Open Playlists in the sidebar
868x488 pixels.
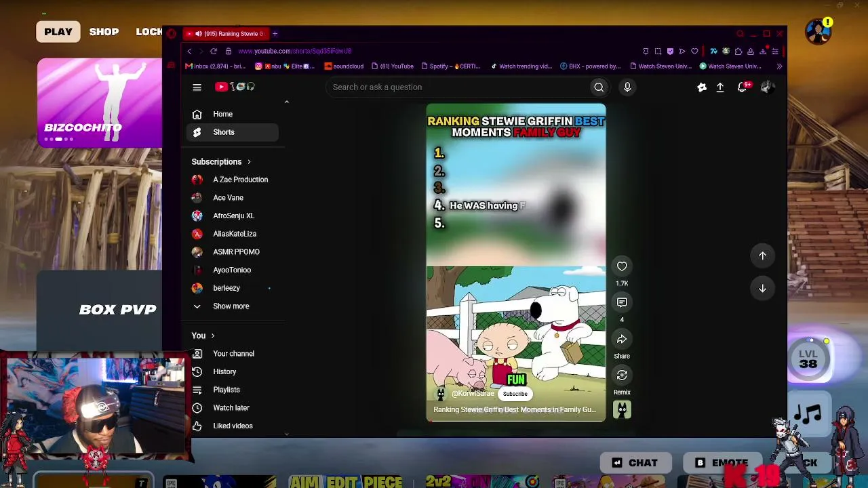coord(233,390)
